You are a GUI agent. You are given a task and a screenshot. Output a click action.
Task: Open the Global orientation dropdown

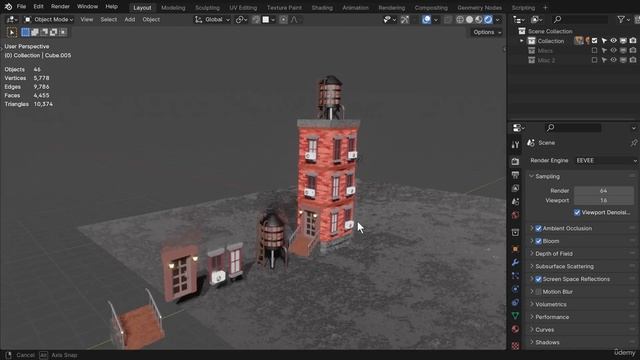click(x=212, y=20)
